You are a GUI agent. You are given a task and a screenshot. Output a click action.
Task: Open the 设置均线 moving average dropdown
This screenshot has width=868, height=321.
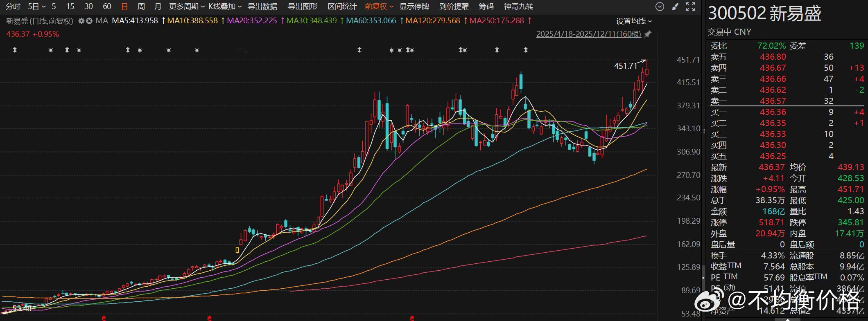(634, 21)
